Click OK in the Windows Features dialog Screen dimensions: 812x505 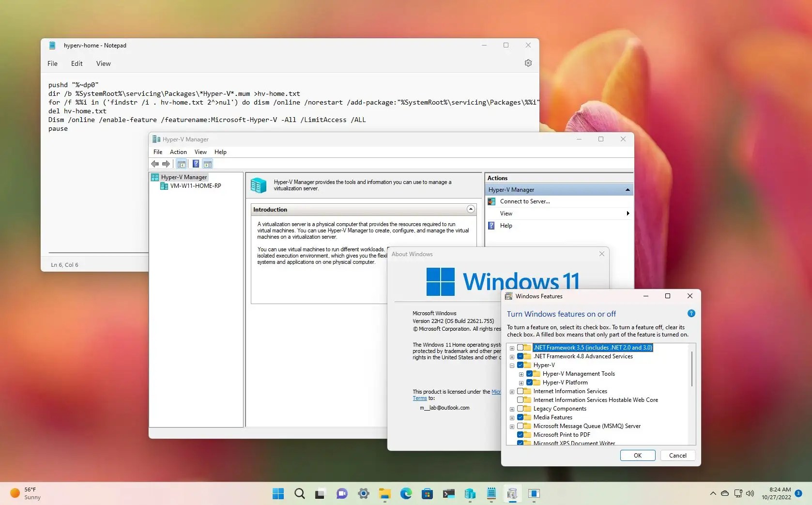click(x=637, y=455)
